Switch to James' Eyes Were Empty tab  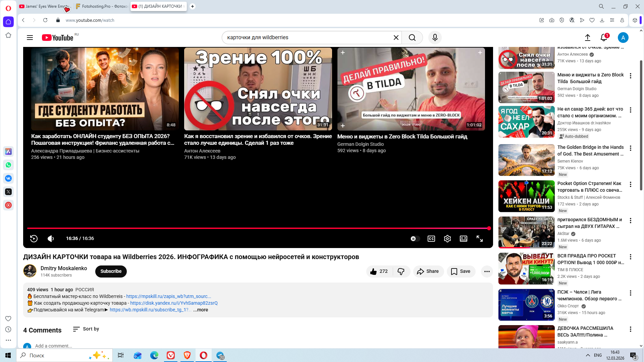[45, 6]
